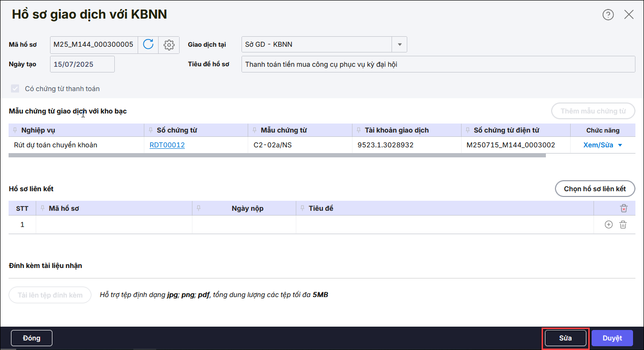Delete row 1 with trash icon
The image size is (644, 350).
point(623,225)
